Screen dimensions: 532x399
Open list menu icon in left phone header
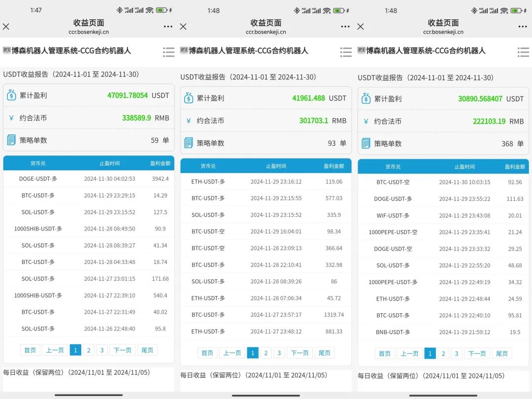168,52
